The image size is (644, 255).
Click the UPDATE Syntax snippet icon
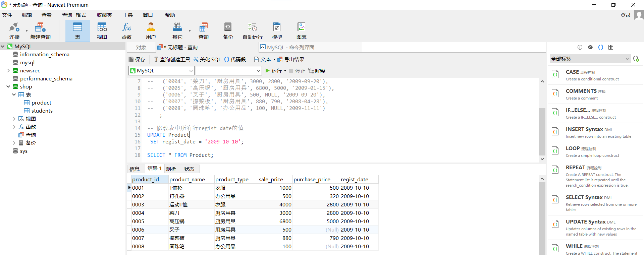(555, 224)
